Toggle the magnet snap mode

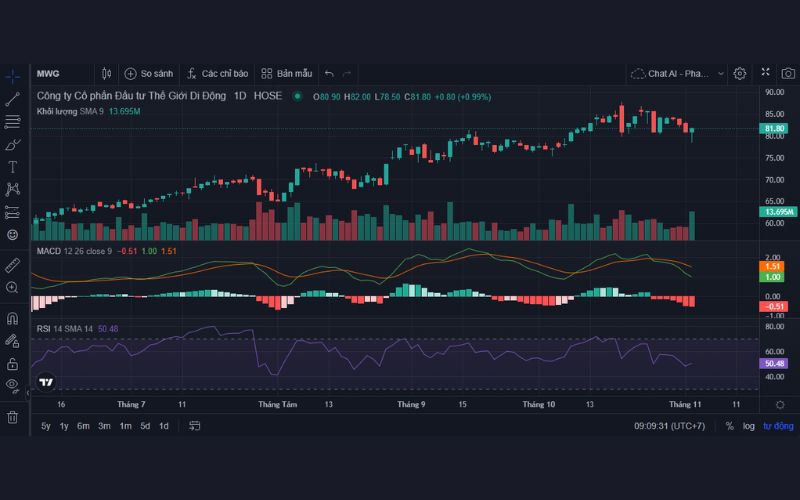tap(12, 319)
